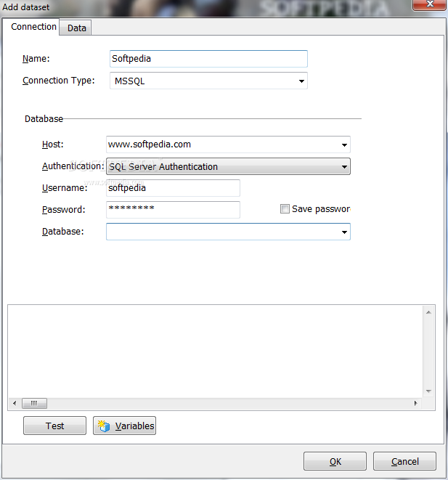Click the log area scroll down arrow
The image size is (448, 480).
(428, 391)
